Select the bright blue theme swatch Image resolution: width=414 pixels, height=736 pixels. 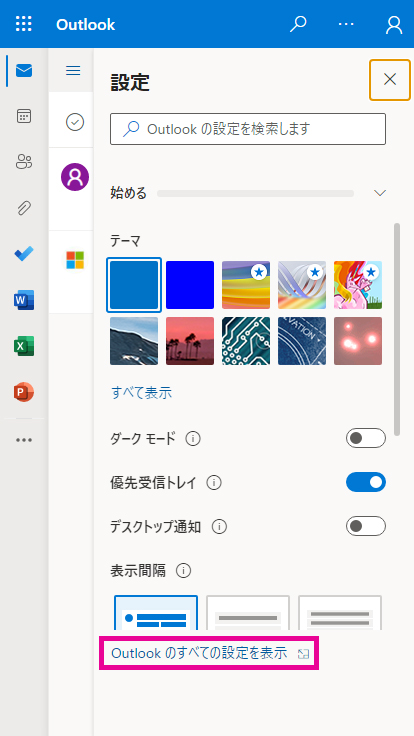[x=190, y=285]
